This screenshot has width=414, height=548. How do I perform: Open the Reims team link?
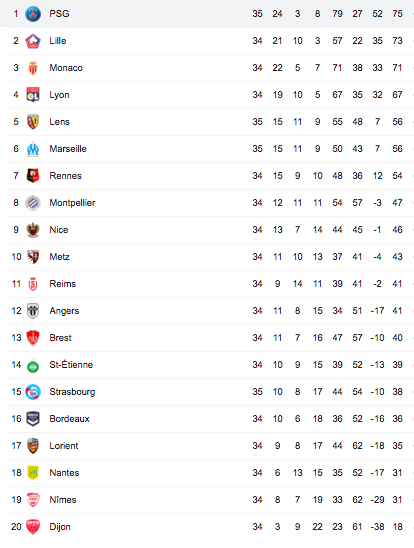[x=63, y=284]
